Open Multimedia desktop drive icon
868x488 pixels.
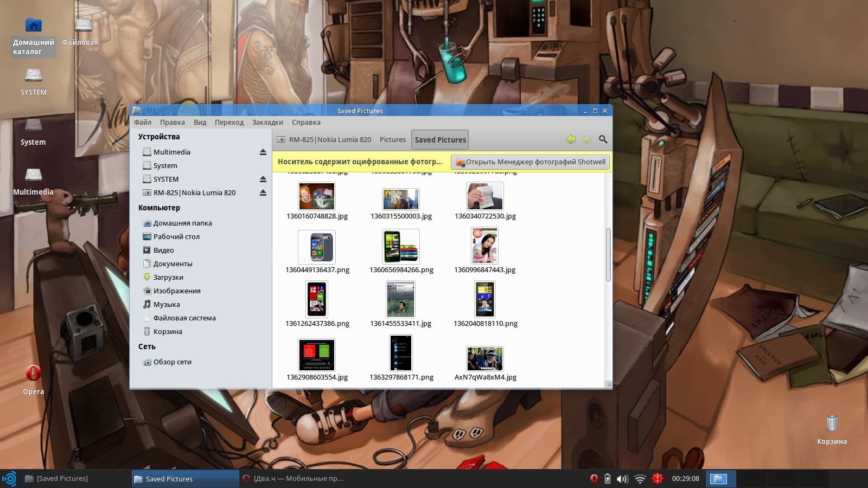[34, 182]
